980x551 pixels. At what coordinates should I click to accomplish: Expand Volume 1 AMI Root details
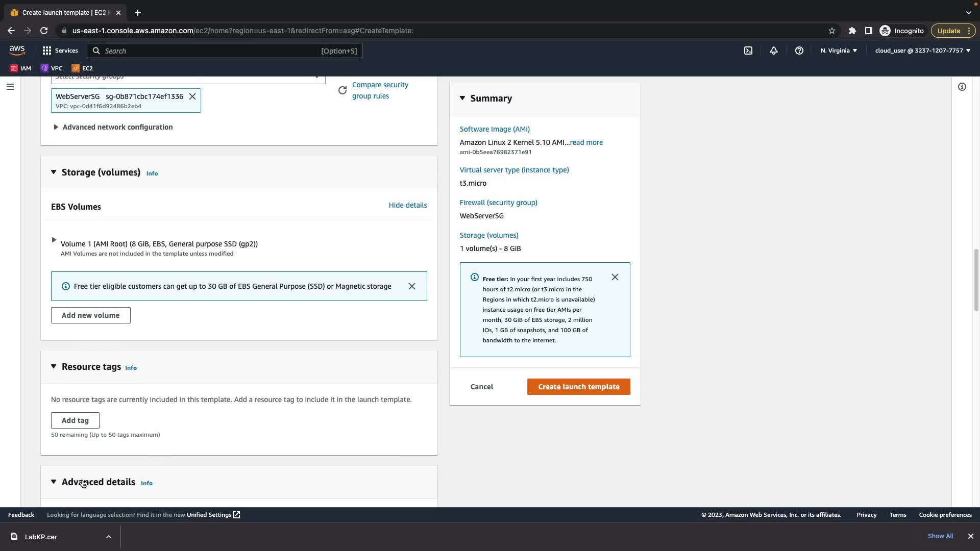point(54,240)
